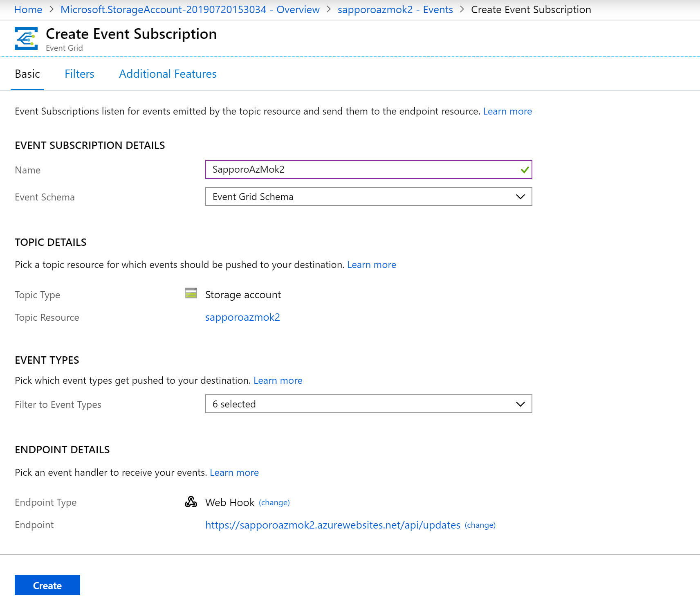Click the Web Hook endpoint icon
Screen dimensions: 700x603
point(191,502)
